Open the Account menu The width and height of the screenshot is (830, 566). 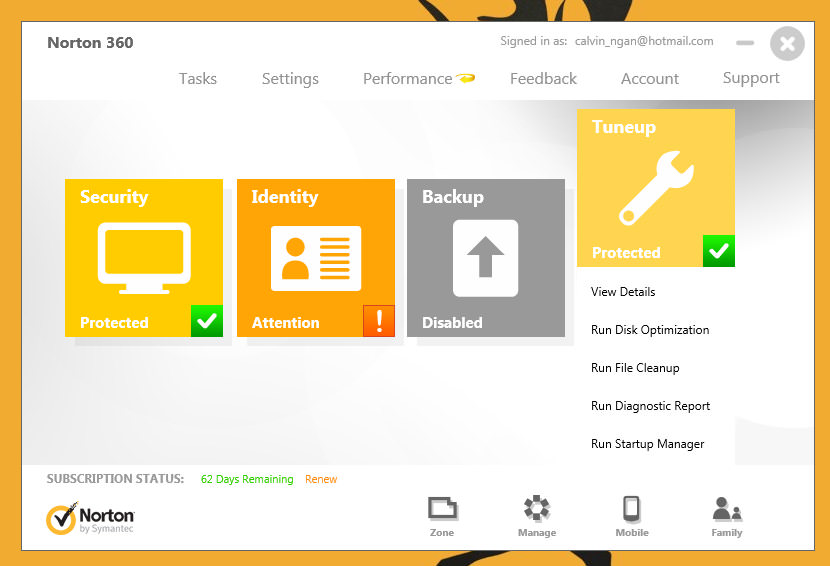649,79
